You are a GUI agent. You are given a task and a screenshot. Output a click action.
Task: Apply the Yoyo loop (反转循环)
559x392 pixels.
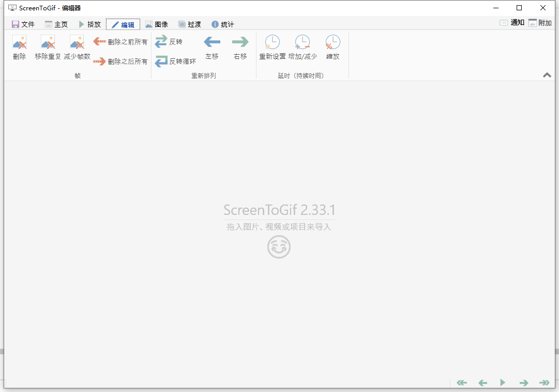coord(176,61)
